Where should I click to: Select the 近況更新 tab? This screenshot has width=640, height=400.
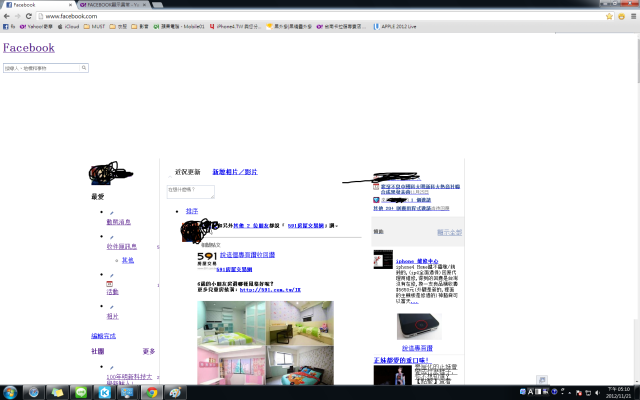[188, 172]
